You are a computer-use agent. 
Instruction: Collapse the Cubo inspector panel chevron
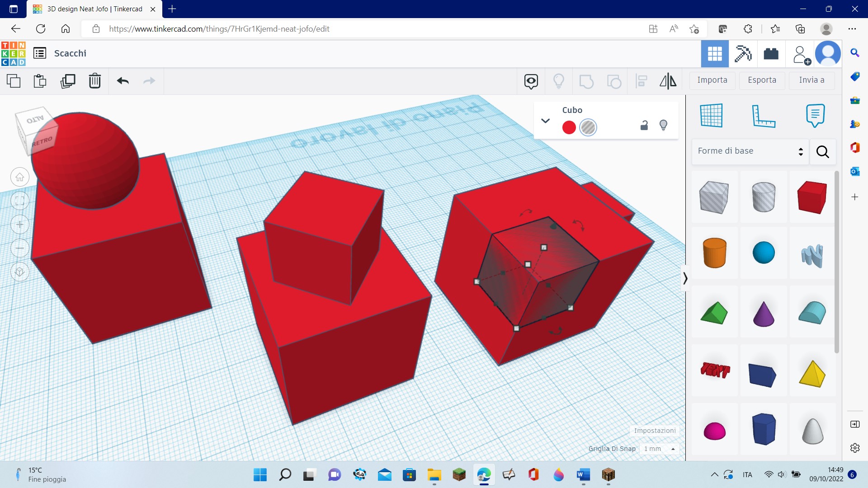(x=545, y=121)
